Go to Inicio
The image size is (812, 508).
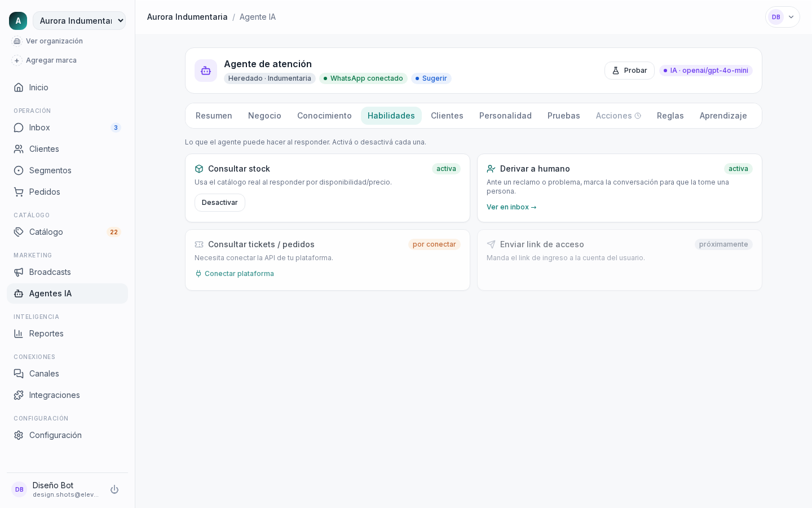(67, 87)
